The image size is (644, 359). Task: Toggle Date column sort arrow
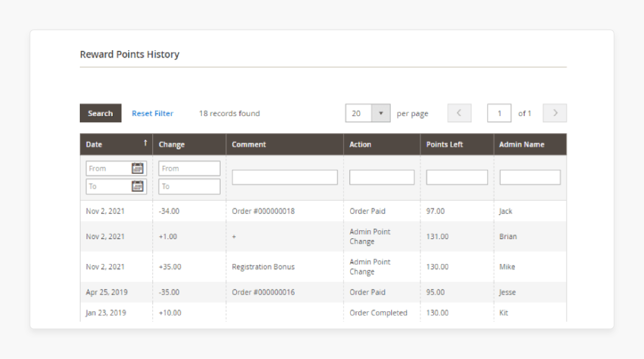[x=146, y=143]
